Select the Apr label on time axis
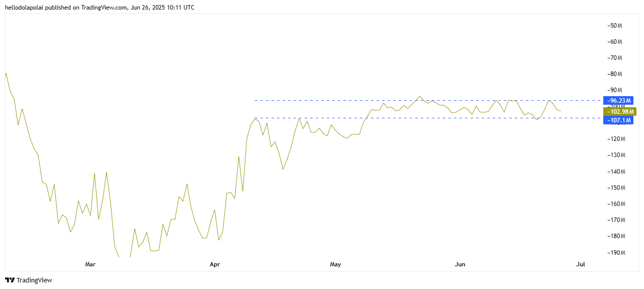The width and height of the screenshot is (644, 289). click(x=215, y=264)
